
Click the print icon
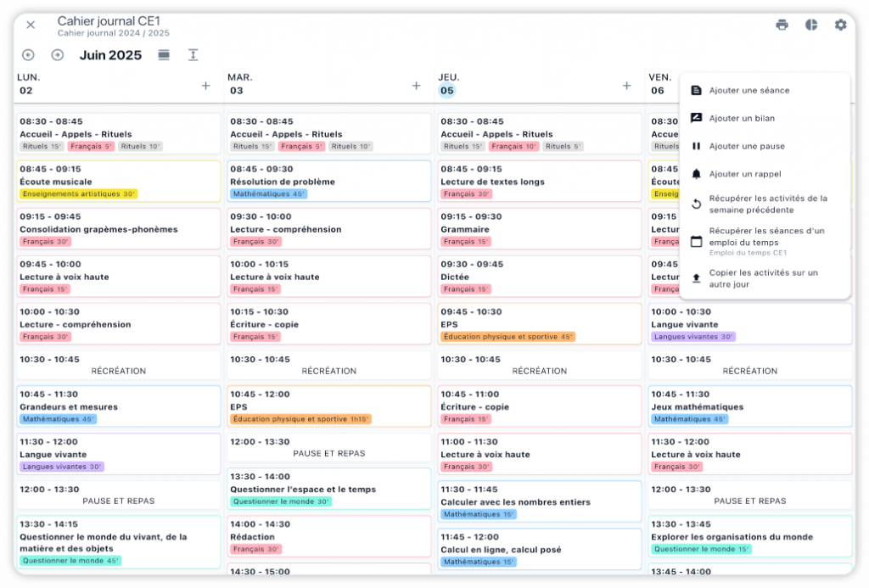pyautogui.click(x=782, y=25)
